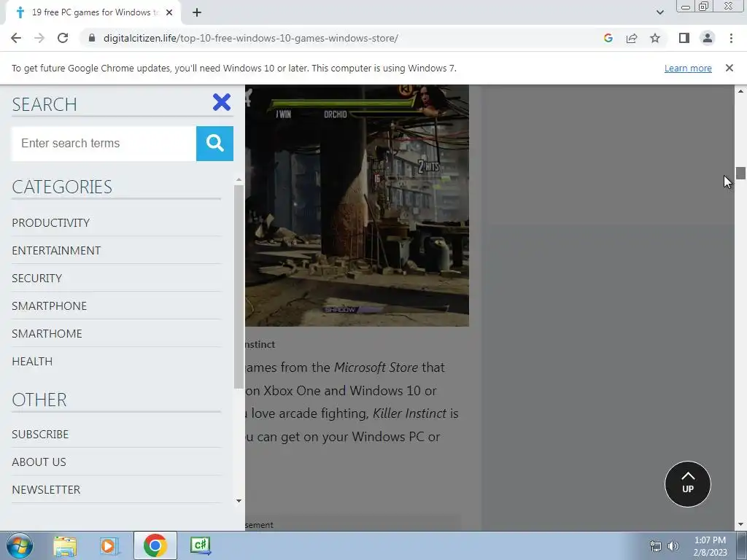Follow the Learn more link
This screenshot has width=747, height=560.
tap(688, 68)
